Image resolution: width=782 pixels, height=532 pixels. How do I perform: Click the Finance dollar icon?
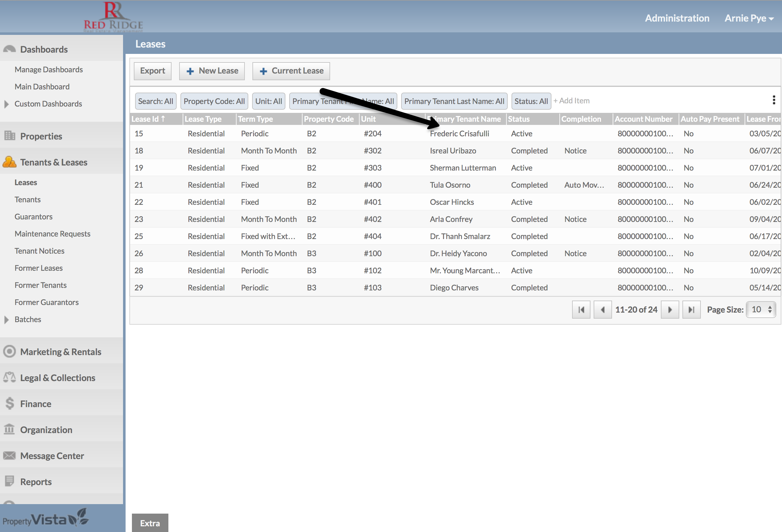point(10,403)
